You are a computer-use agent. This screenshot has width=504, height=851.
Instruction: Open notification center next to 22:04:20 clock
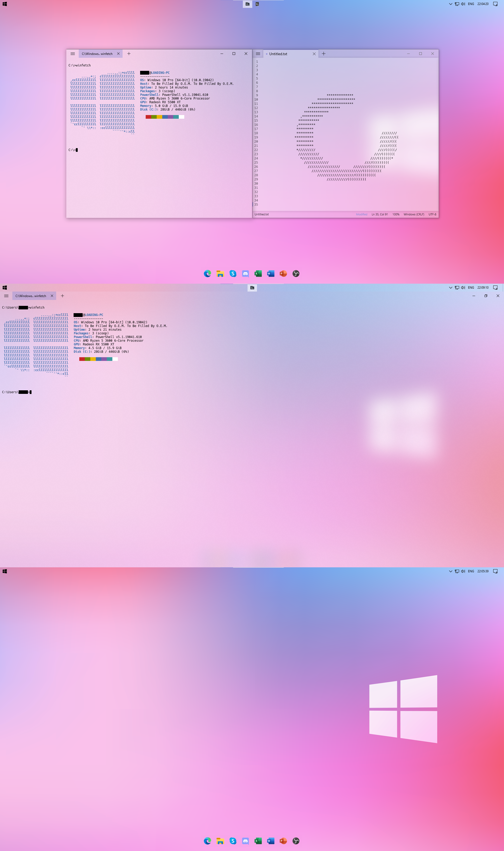[495, 4]
